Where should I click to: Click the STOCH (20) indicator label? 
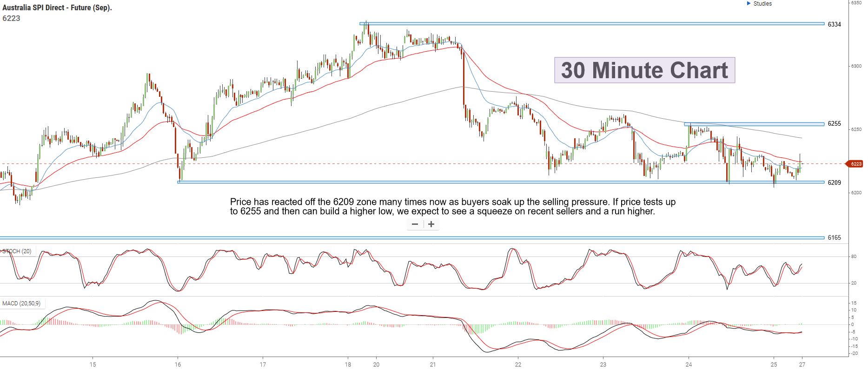point(17,251)
